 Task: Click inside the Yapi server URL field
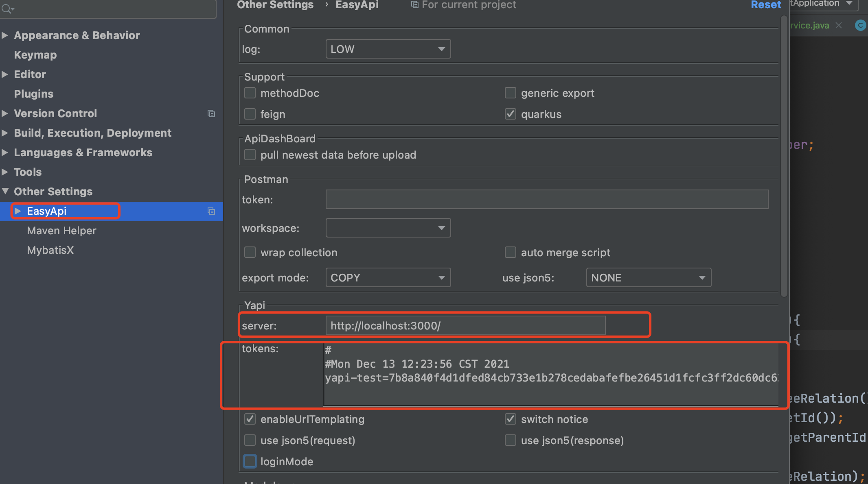465,325
